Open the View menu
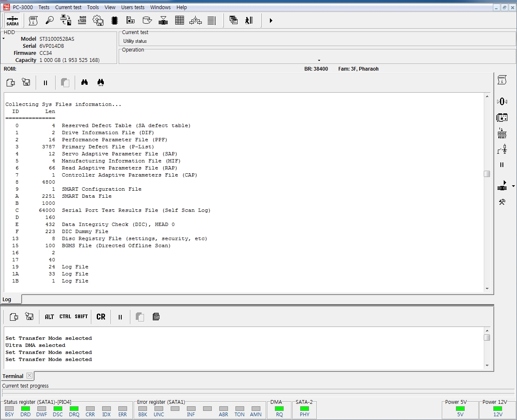Image resolution: width=517 pixels, height=420 pixels. (x=110, y=7)
